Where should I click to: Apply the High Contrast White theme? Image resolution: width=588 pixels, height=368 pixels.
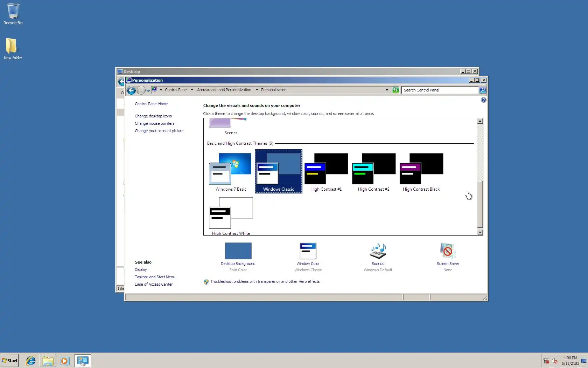tap(231, 216)
